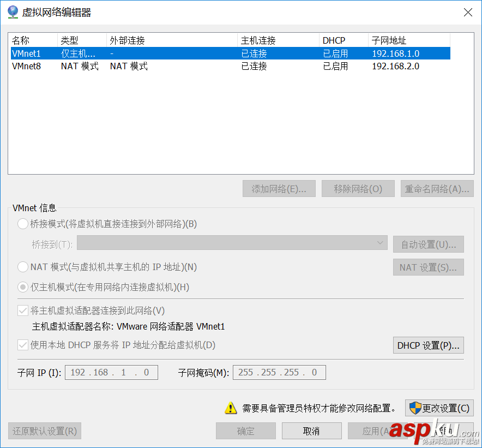Click the 确定 button
Image resolution: width=482 pixels, height=448 pixels.
click(x=245, y=431)
